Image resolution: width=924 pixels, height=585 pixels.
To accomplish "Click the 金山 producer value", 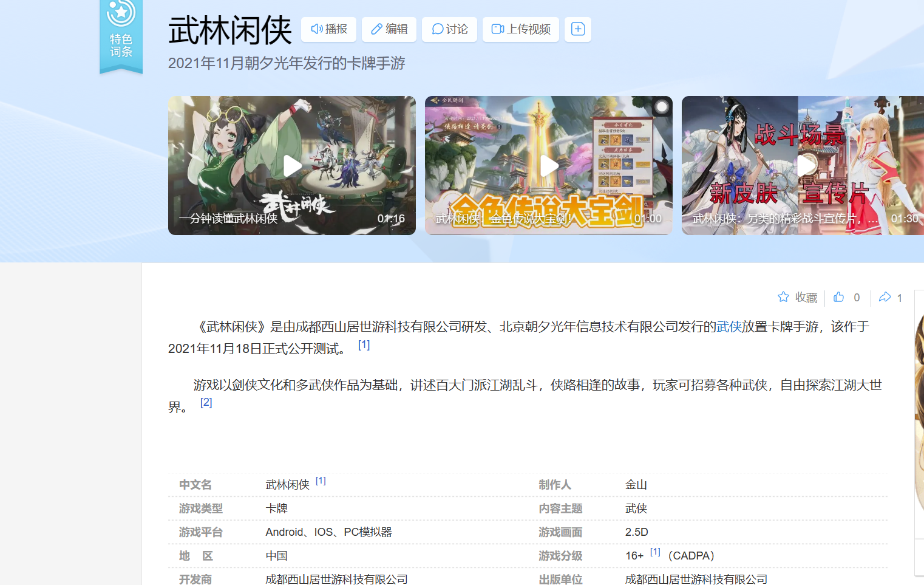I will [636, 485].
